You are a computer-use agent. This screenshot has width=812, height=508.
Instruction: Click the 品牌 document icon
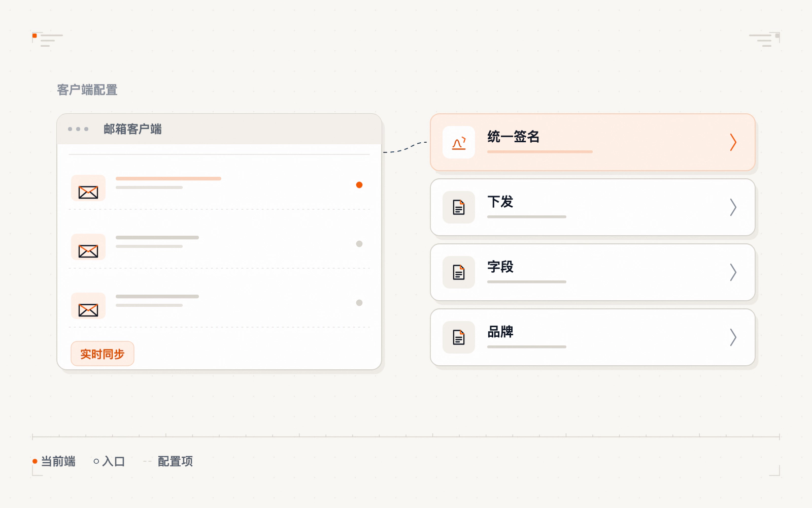pyautogui.click(x=459, y=337)
